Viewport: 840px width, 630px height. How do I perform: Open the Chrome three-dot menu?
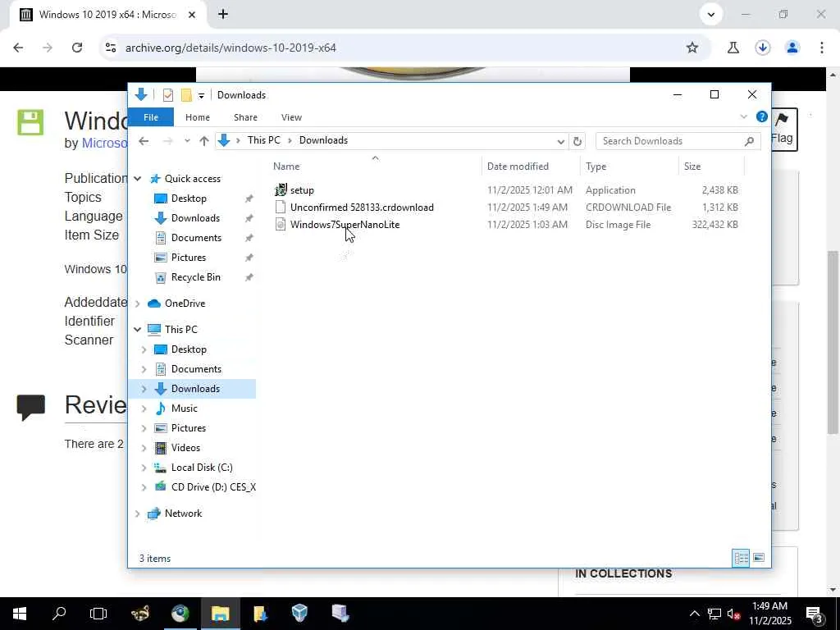[x=822, y=48]
